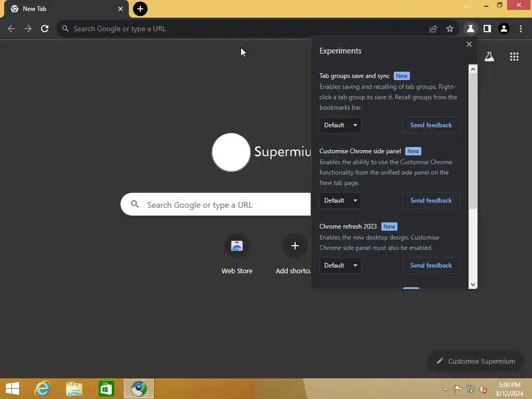532x399 pixels.
Task: Bookmark this tab with the star icon
Action: (450, 29)
